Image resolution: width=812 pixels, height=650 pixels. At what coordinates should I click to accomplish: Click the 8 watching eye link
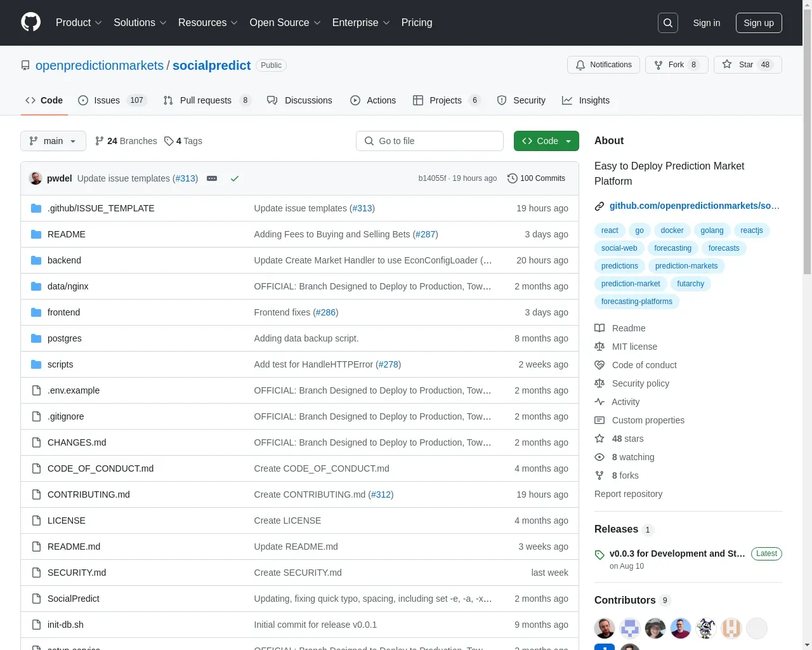[624, 457]
